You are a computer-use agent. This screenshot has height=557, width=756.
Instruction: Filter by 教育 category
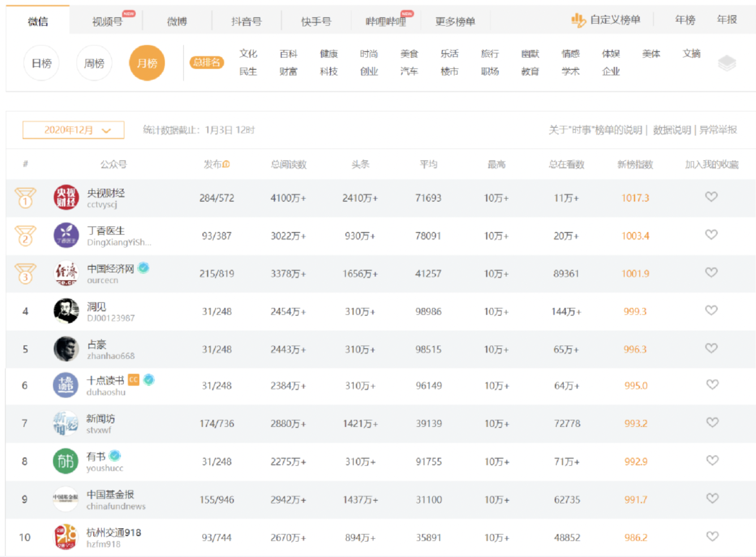pos(530,71)
